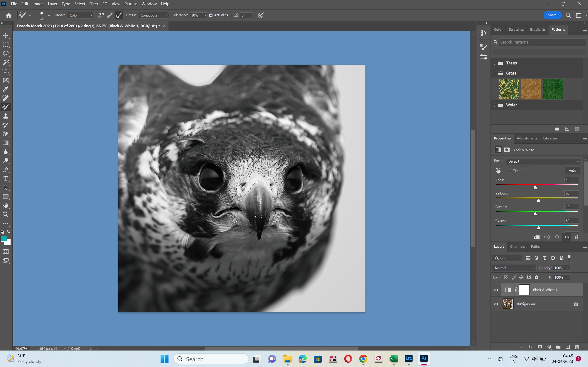
Task: Click the targeted adjustment hand icon
Action: tap(498, 171)
